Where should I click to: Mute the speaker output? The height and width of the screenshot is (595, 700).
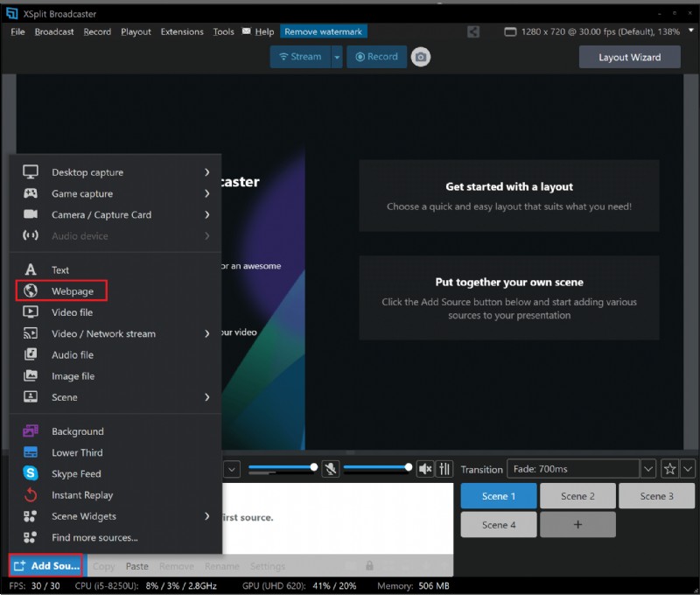point(425,468)
